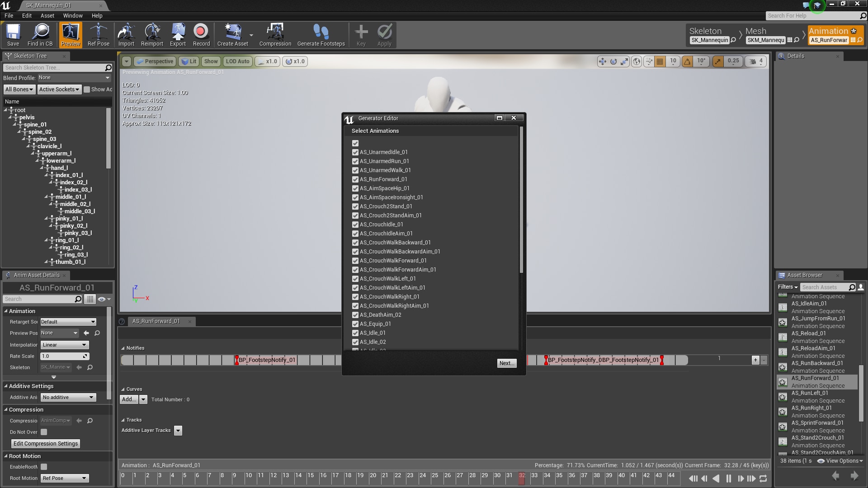The image size is (868, 488).
Task: Click the Ref Pose toolbar icon
Action: pyautogui.click(x=98, y=35)
